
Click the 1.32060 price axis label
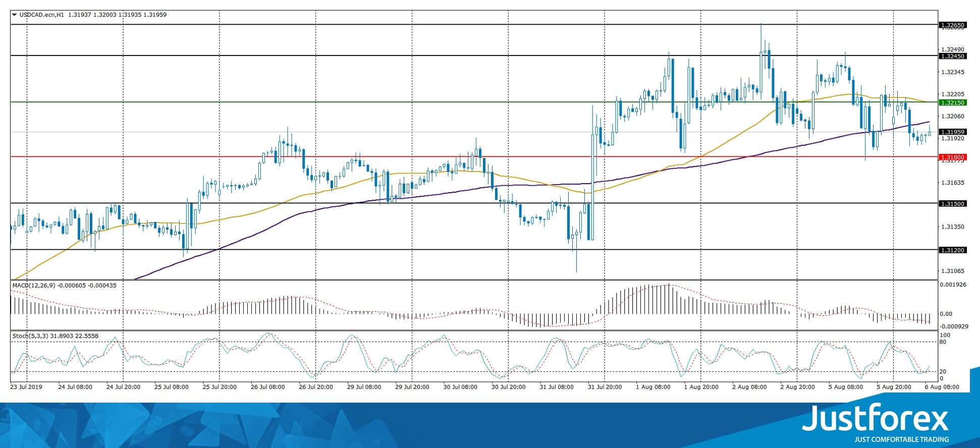point(953,116)
